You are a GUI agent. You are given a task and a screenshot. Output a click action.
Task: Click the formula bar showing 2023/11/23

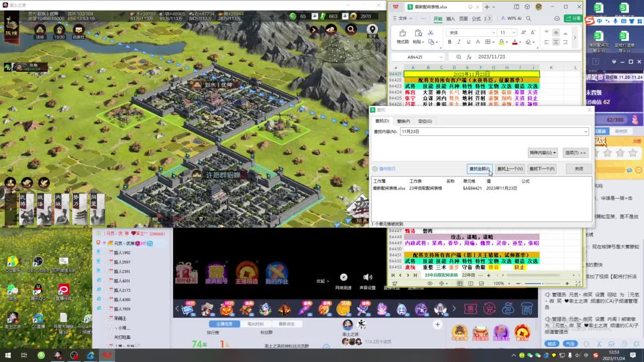pyautogui.click(x=527, y=57)
